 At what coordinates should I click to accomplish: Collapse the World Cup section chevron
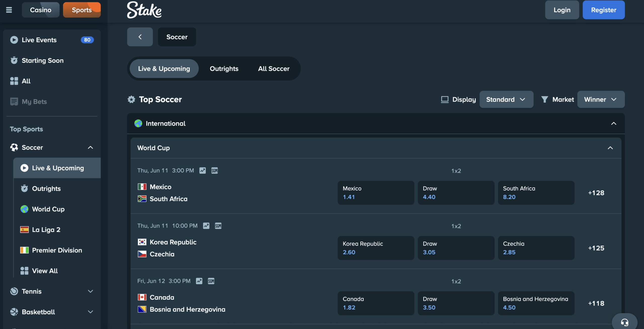(610, 148)
